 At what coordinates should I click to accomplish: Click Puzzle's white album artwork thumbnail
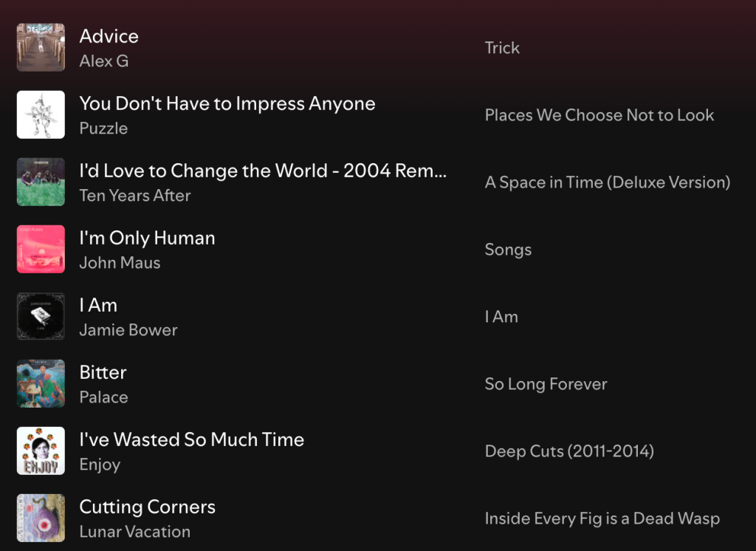(41, 114)
